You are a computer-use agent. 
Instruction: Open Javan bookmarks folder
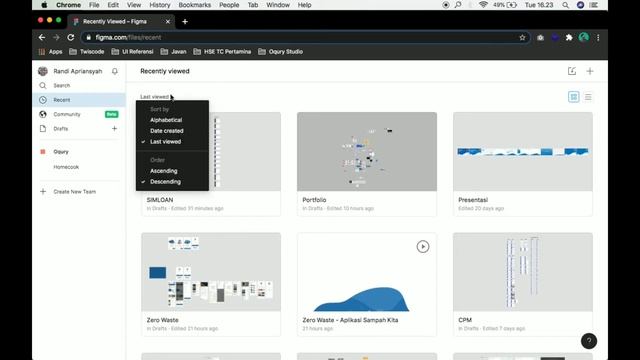tap(173, 52)
